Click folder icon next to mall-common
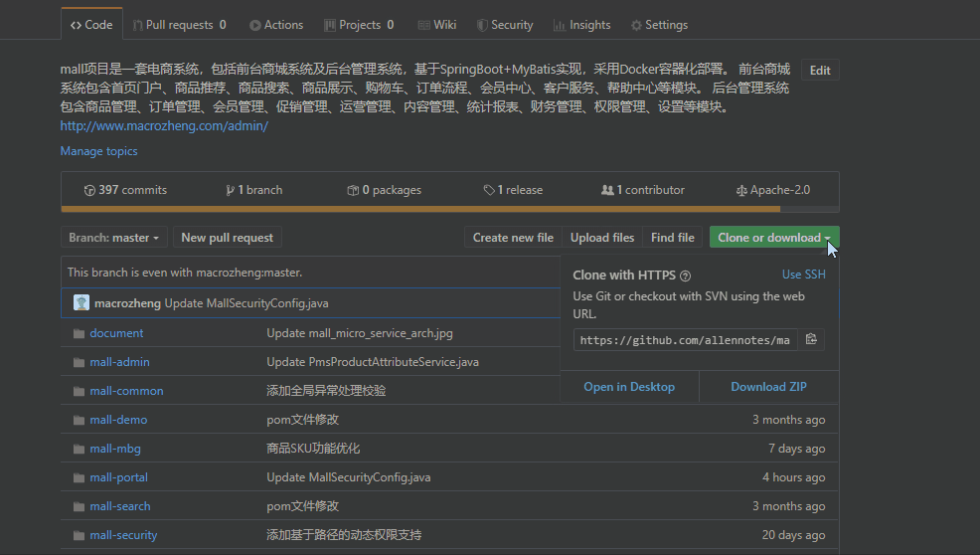 click(x=79, y=391)
